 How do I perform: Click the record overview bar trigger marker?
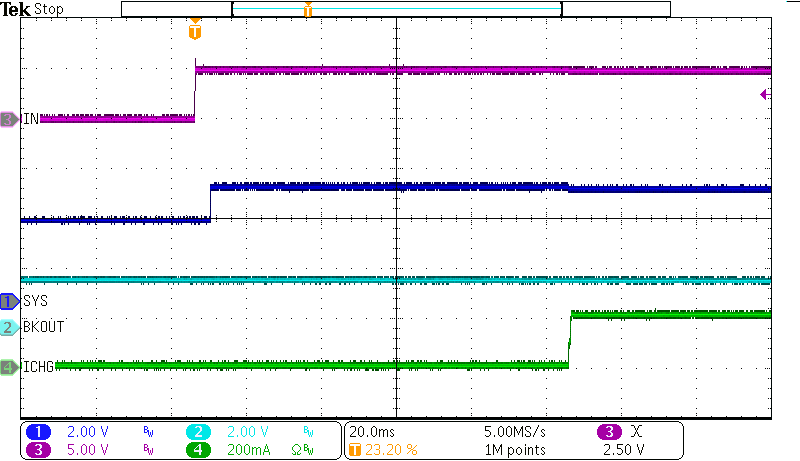[x=308, y=10]
